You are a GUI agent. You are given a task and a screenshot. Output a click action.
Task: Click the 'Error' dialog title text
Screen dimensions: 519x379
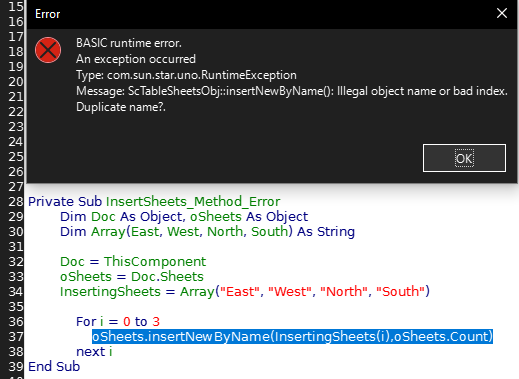[48, 14]
